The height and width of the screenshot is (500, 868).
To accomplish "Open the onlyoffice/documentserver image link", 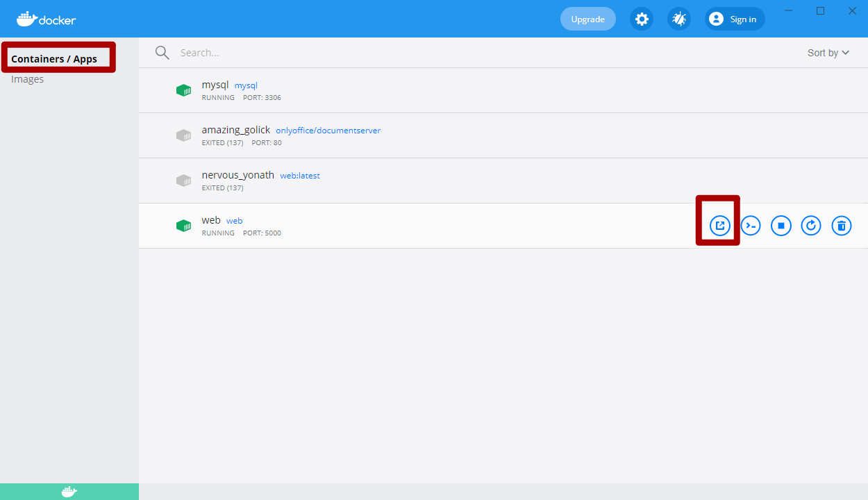I will coord(328,131).
